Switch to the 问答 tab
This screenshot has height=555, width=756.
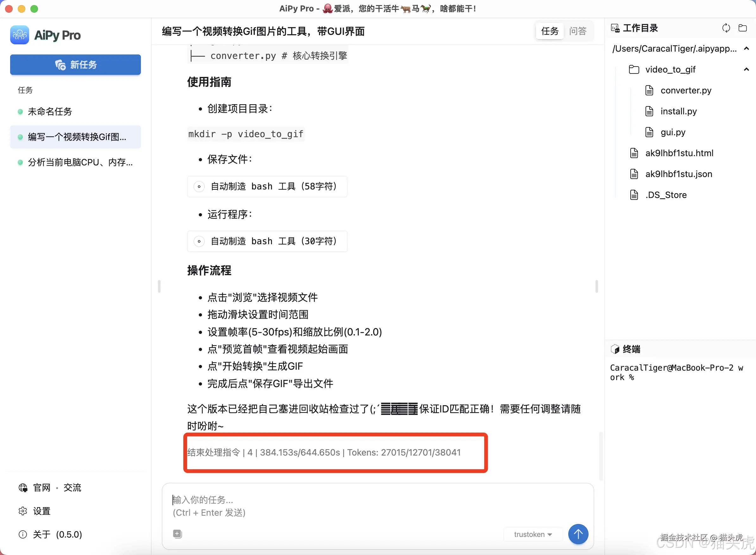pyautogui.click(x=578, y=31)
